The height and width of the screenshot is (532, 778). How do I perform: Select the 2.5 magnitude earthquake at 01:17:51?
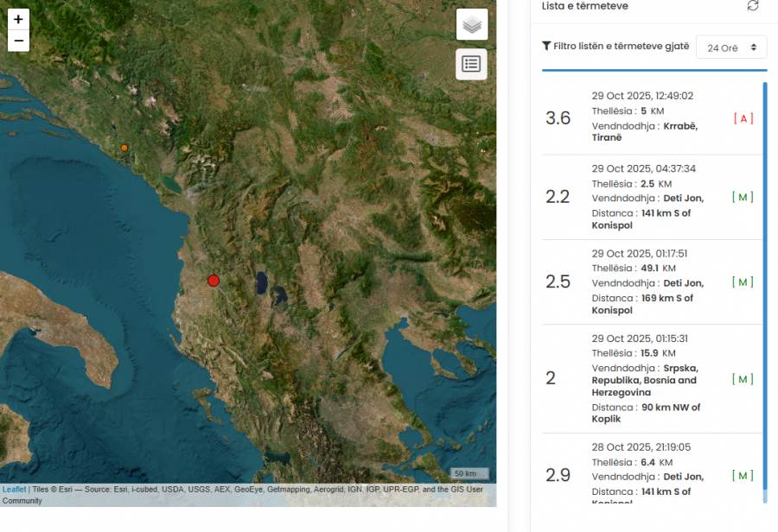(x=644, y=282)
